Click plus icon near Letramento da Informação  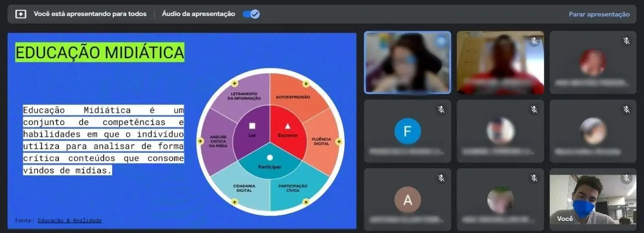(234, 83)
